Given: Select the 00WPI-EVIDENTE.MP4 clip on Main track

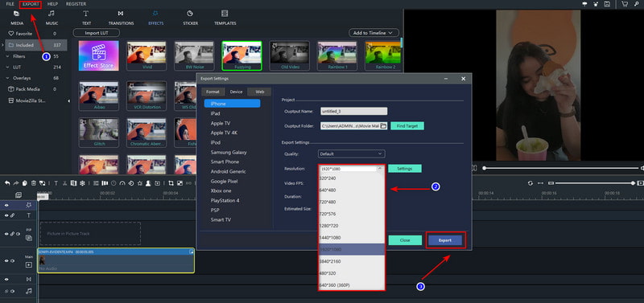Looking at the screenshot, I should click(116, 260).
